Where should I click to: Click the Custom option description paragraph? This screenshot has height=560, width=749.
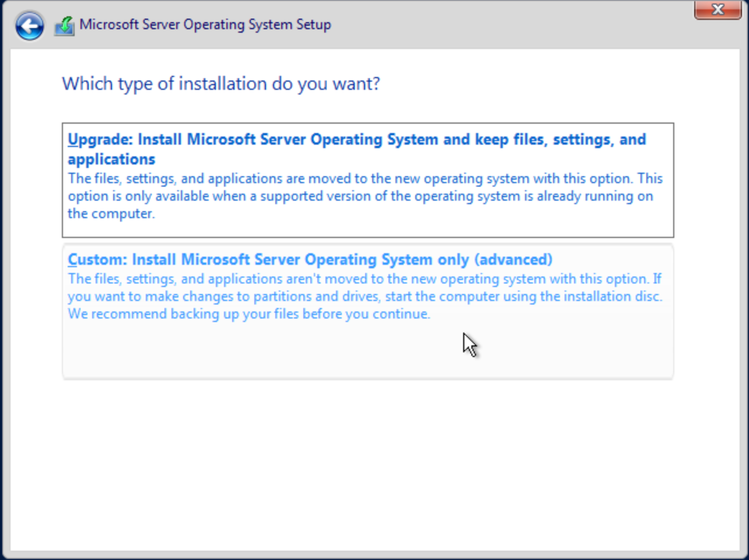pyautogui.click(x=365, y=296)
